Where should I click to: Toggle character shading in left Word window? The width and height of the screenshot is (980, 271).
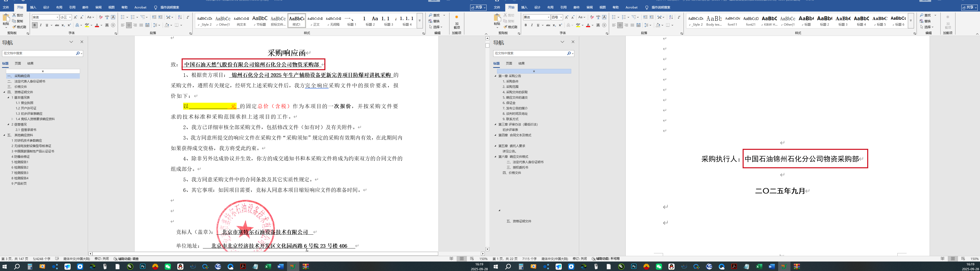(x=107, y=25)
